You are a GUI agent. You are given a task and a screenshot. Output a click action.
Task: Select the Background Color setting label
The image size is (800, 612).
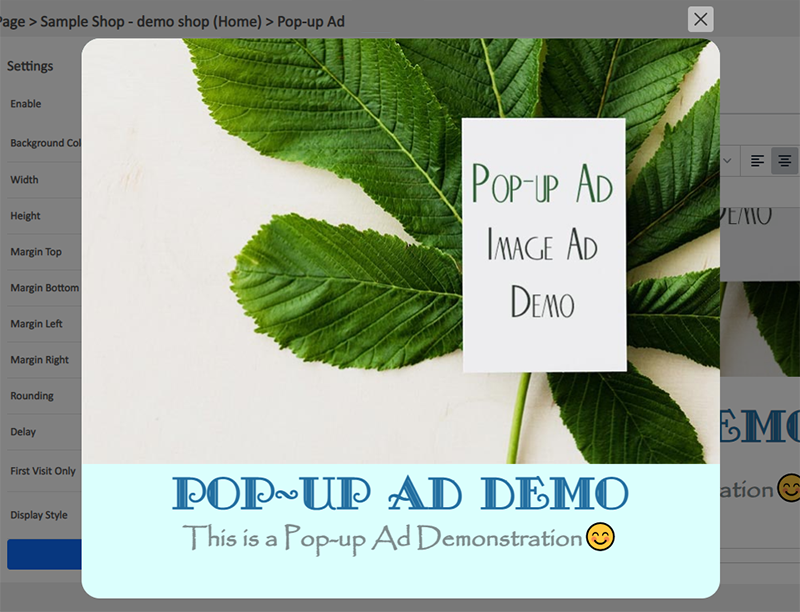pyautogui.click(x=45, y=143)
